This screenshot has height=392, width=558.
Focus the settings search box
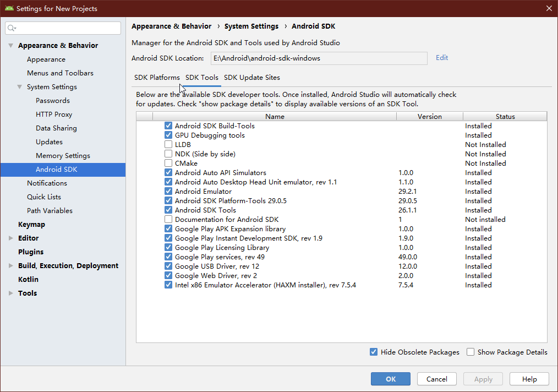63,28
